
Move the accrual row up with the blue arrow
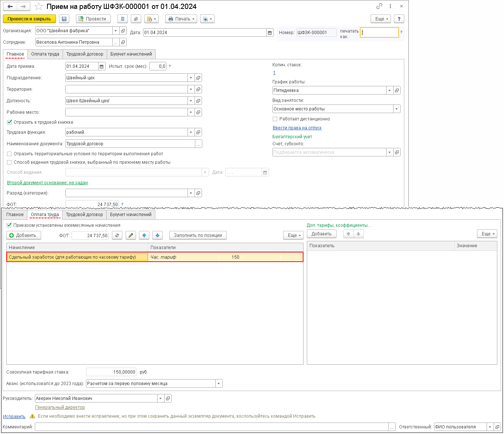click(x=144, y=235)
